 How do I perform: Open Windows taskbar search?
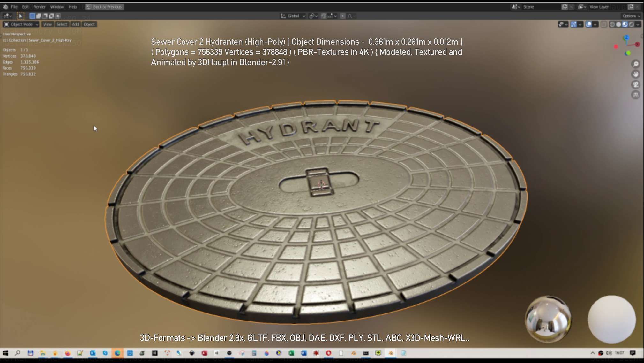coord(18,353)
